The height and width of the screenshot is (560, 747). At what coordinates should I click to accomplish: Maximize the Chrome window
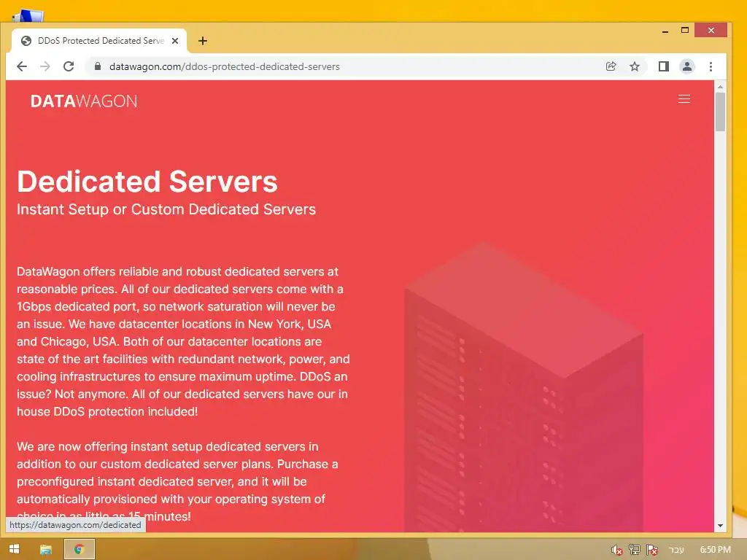685,30
